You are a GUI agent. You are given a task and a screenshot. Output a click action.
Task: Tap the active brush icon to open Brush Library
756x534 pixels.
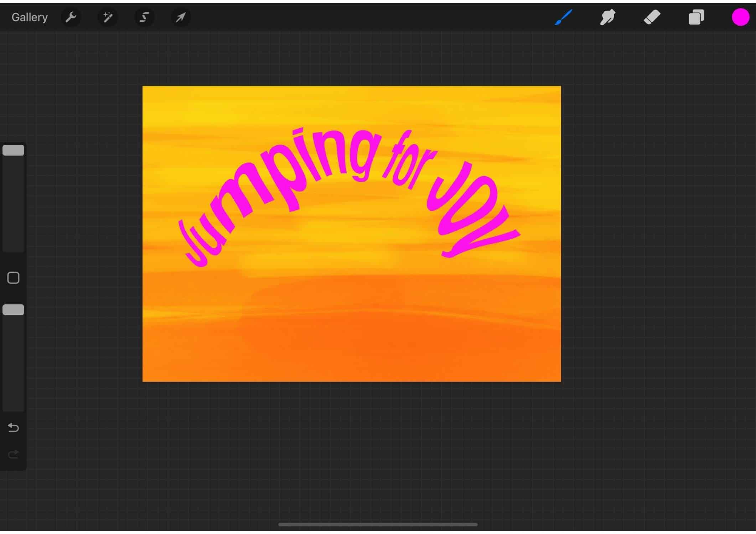tap(563, 17)
